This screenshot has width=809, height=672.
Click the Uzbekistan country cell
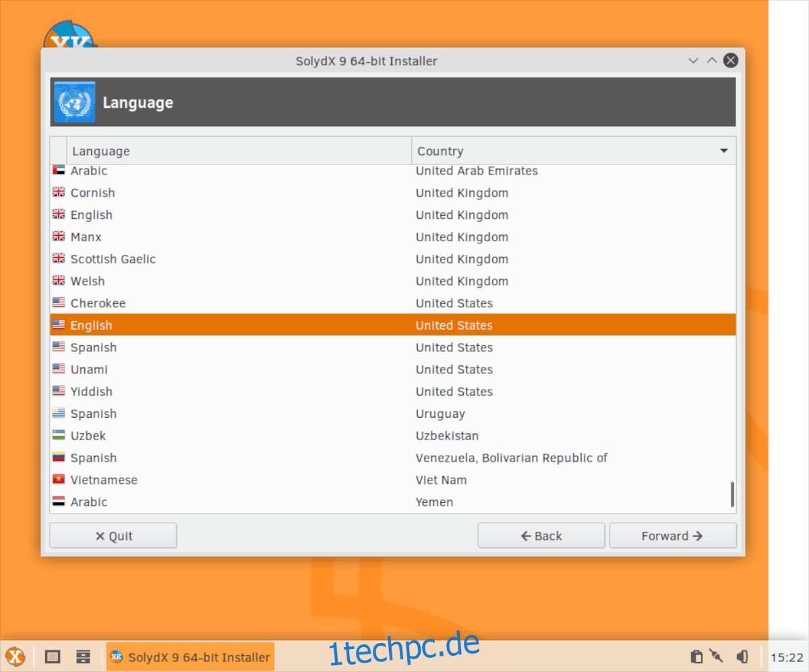(447, 435)
